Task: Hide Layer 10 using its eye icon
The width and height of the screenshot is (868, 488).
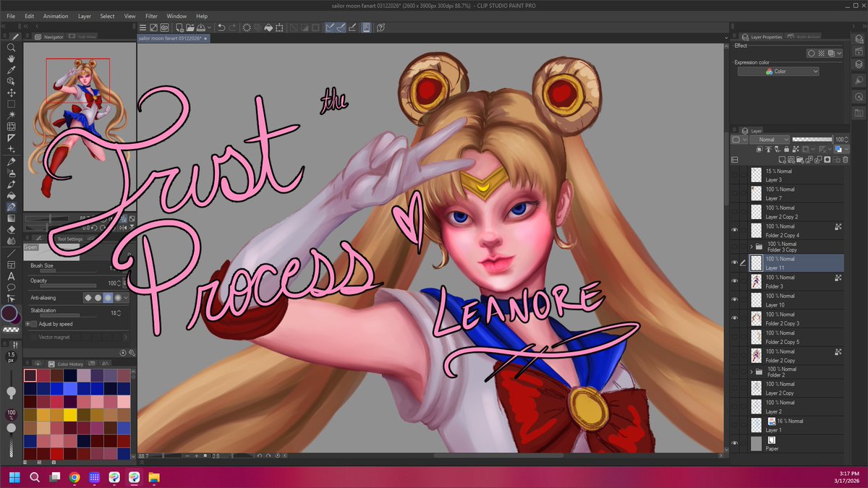Action: point(735,299)
